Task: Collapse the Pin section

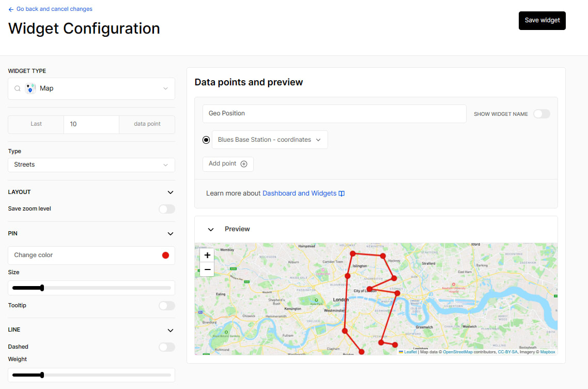Action: [x=170, y=233]
